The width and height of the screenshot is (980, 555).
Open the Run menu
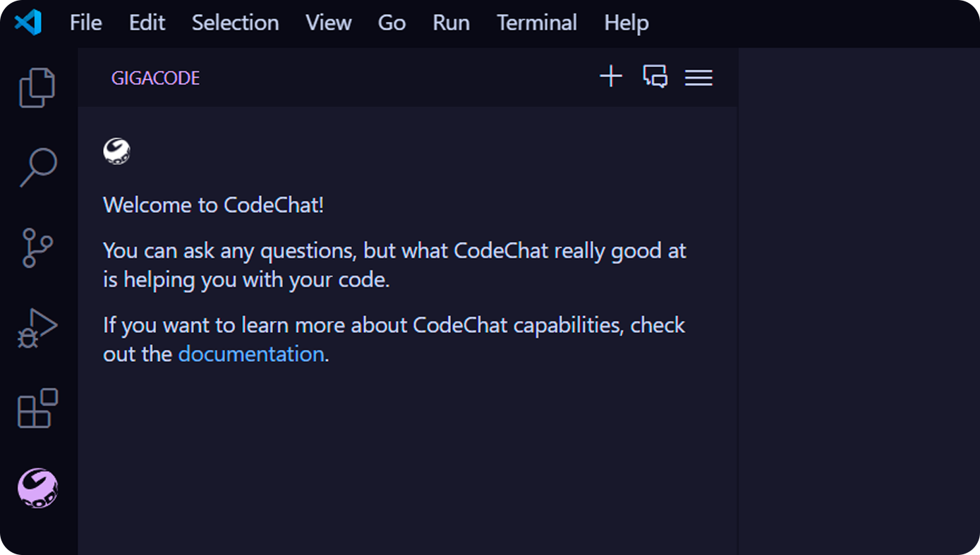coord(451,23)
